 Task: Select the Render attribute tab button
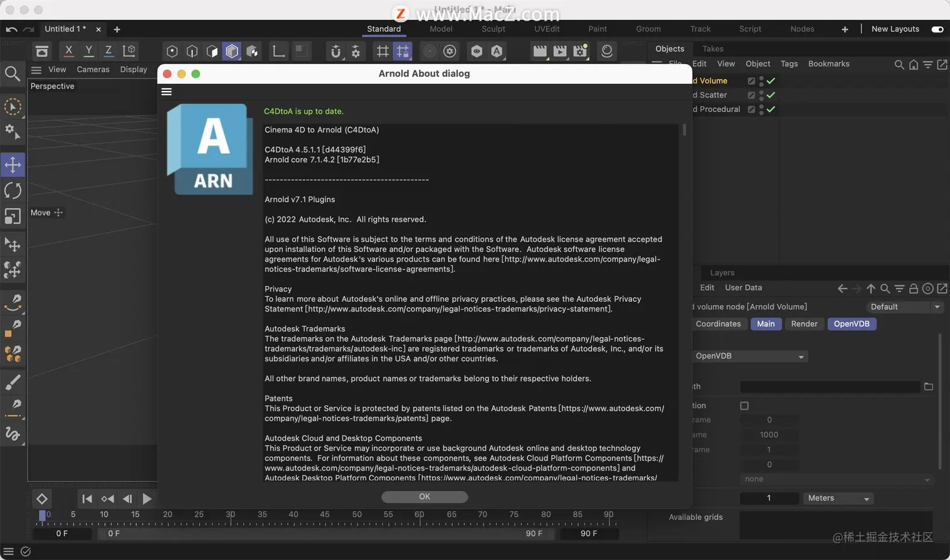click(804, 324)
